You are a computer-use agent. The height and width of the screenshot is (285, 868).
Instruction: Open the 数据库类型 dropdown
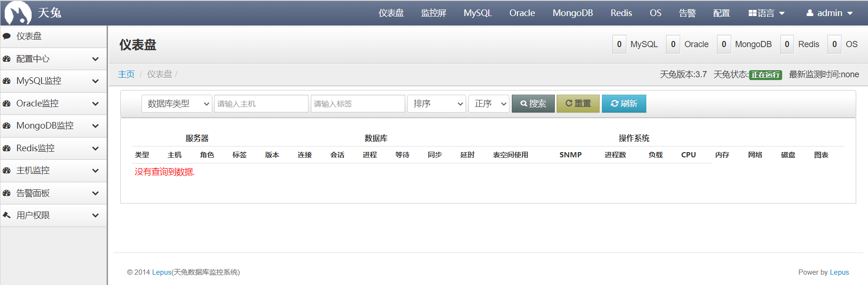pos(176,104)
